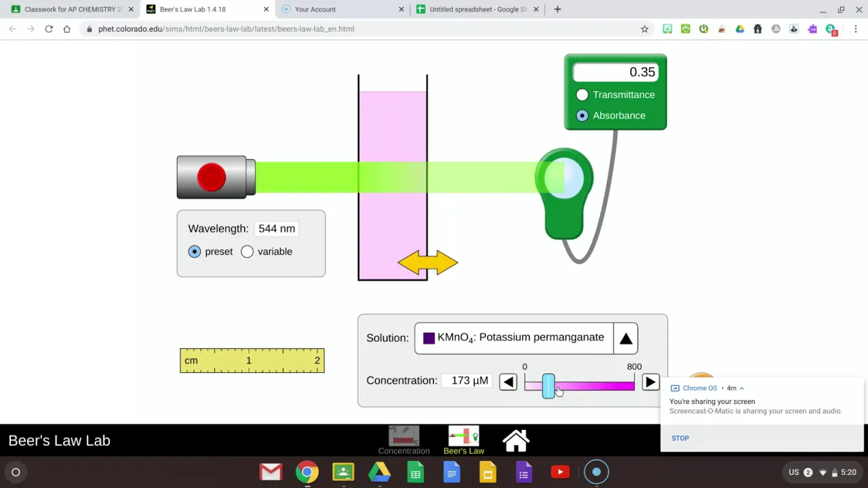Click the browser back arrow
The height and width of the screenshot is (488, 868).
click(12, 29)
